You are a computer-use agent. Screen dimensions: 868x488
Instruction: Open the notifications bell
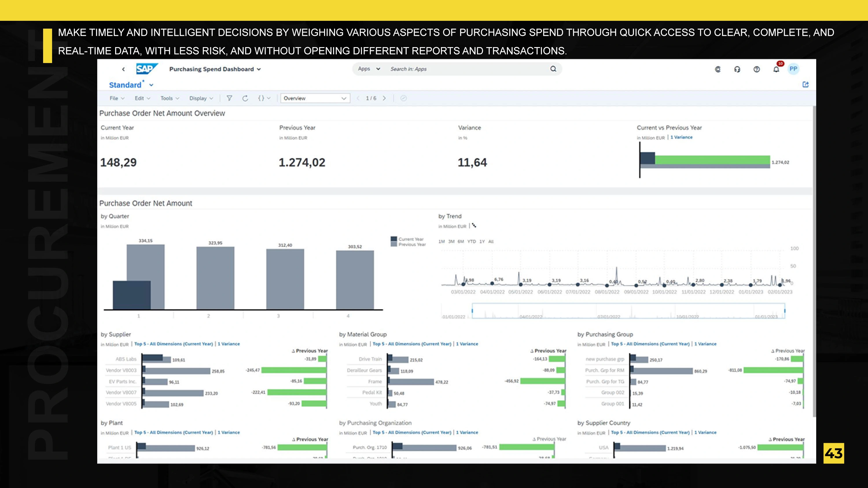click(x=776, y=69)
